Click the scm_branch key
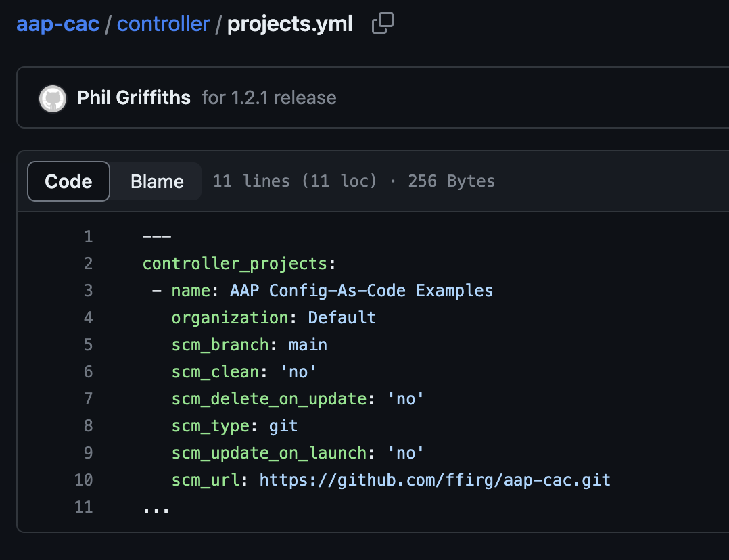This screenshot has height=560, width=729. (220, 345)
